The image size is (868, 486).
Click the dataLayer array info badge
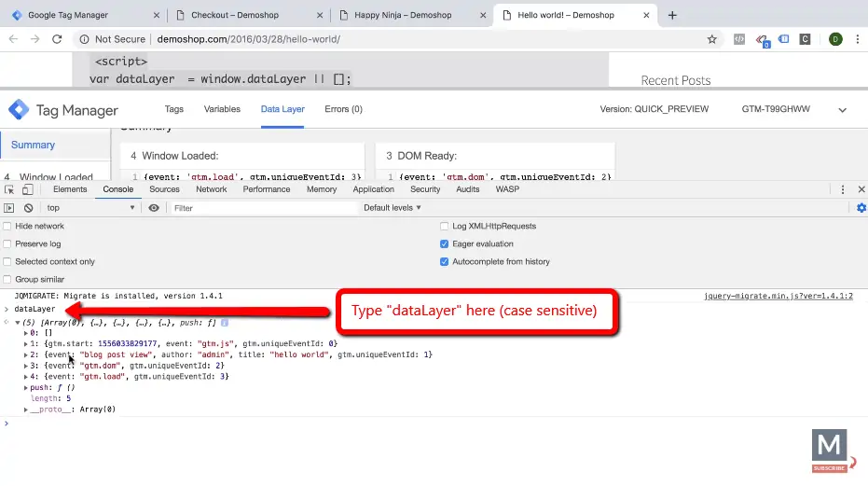(x=224, y=323)
